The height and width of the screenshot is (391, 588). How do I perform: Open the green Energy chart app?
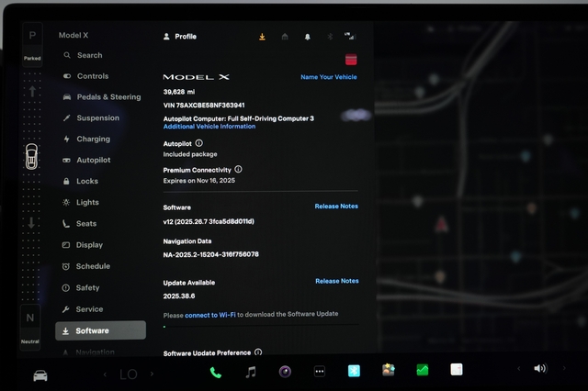click(x=423, y=370)
